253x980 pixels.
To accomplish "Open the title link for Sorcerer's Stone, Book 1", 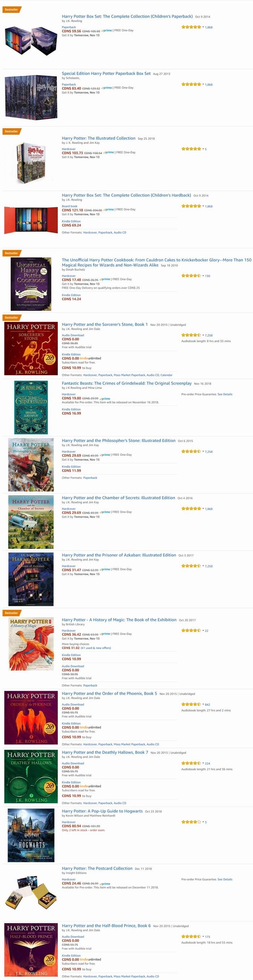I will [105, 324].
